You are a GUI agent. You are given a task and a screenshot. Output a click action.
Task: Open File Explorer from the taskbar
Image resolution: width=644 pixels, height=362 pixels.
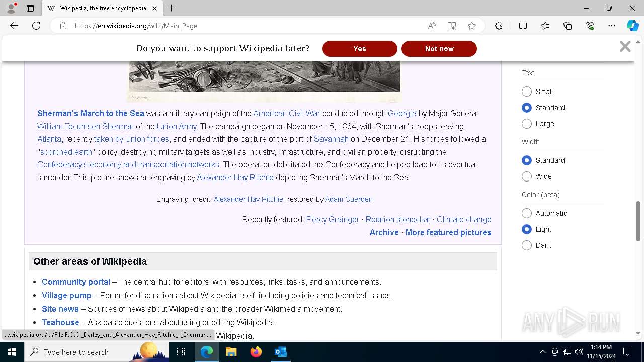pos(231,352)
